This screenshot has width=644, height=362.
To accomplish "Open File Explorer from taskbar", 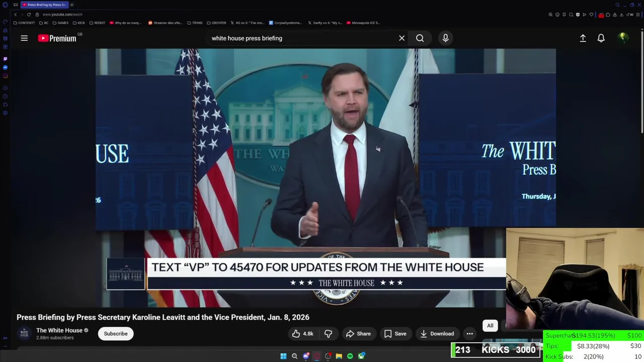I will pos(339,356).
